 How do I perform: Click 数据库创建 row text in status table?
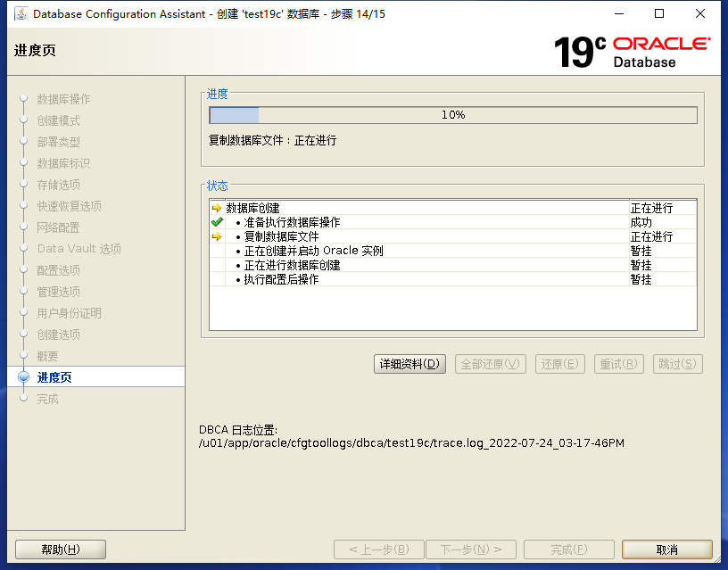pos(253,208)
